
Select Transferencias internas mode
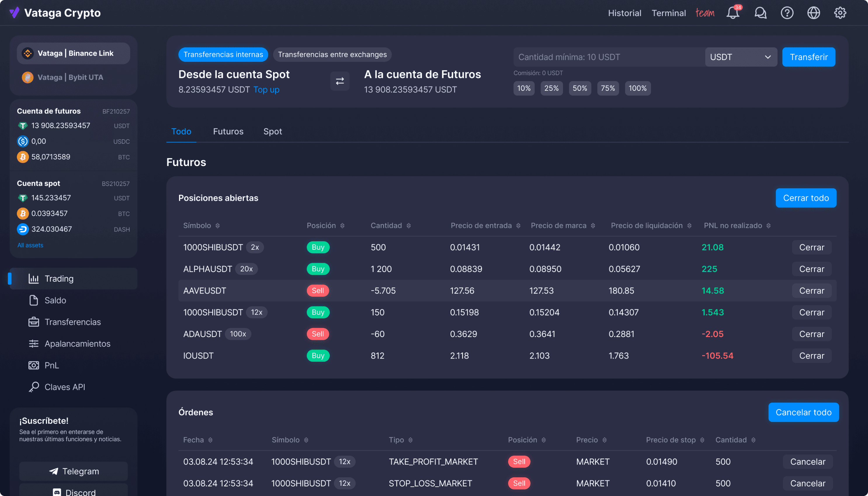click(223, 55)
